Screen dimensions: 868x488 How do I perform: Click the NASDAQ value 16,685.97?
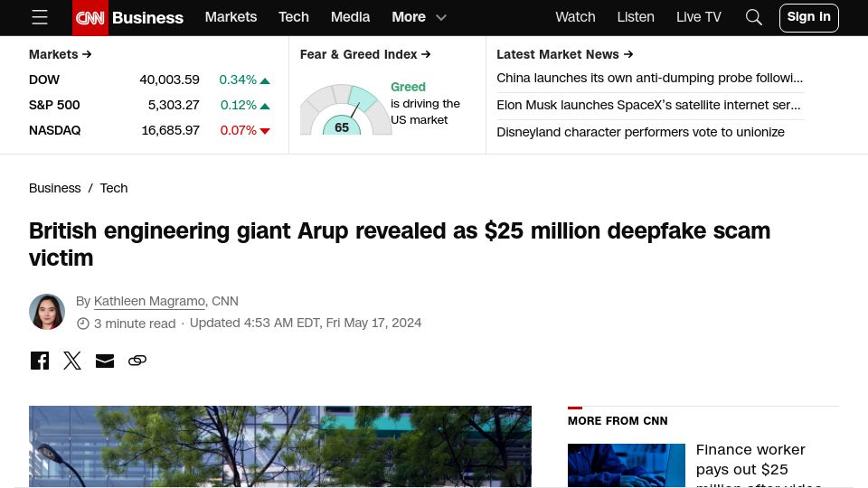pos(171,130)
